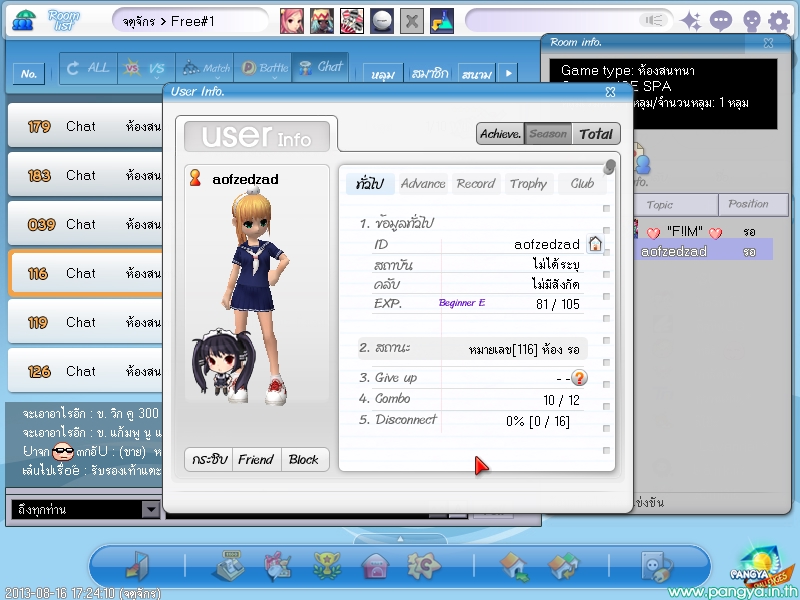This screenshot has height=600, width=800.
Task: Click the right arrow next to สนาม
Action: (508, 73)
